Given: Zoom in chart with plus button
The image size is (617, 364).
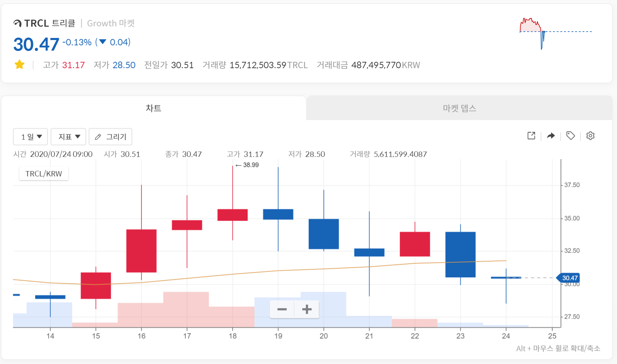Looking at the screenshot, I should (307, 309).
